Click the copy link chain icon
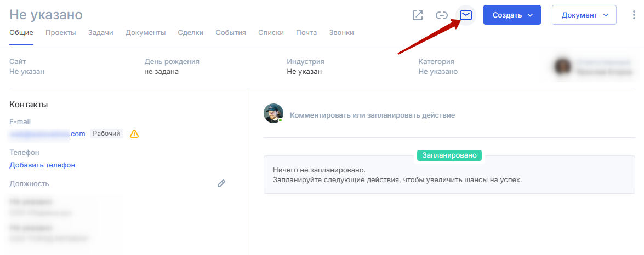 click(442, 15)
